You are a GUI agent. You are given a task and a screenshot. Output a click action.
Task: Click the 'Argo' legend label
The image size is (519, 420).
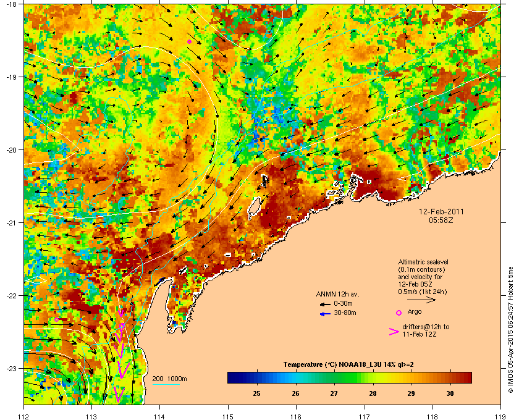[415, 312]
